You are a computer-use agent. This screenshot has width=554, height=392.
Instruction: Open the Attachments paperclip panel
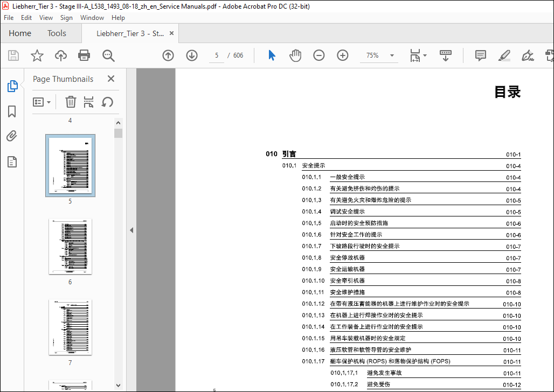[x=12, y=136]
